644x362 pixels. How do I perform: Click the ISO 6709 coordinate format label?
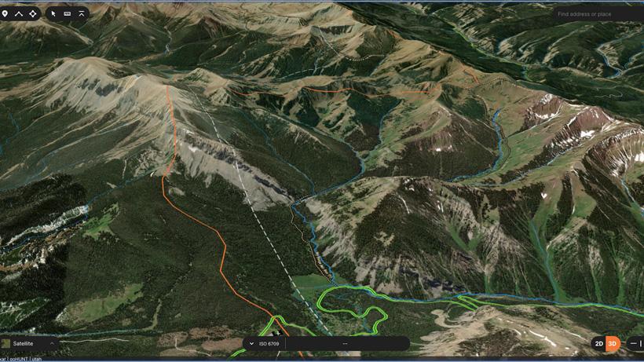269,344
